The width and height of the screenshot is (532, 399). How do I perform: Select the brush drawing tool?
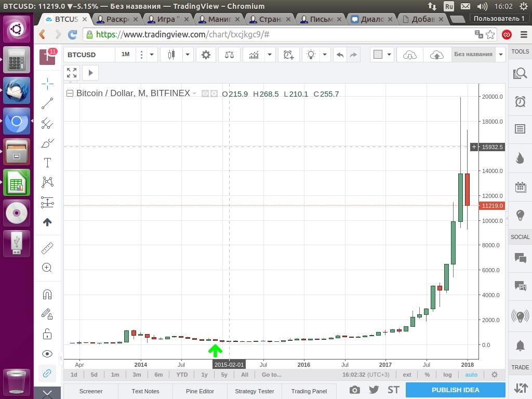click(47, 143)
